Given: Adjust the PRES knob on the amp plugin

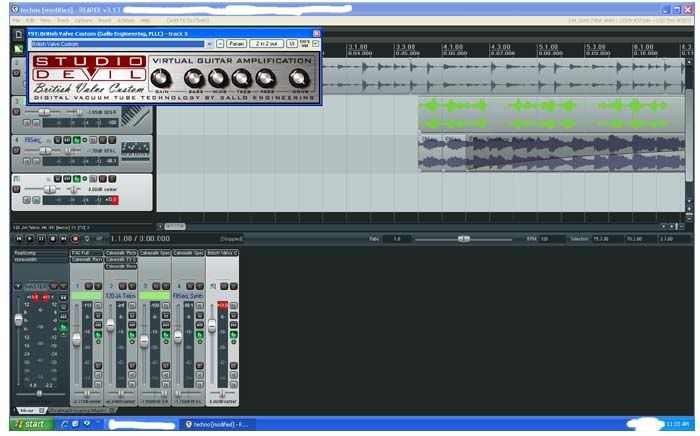Looking at the screenshot, I should click(266, 79).
